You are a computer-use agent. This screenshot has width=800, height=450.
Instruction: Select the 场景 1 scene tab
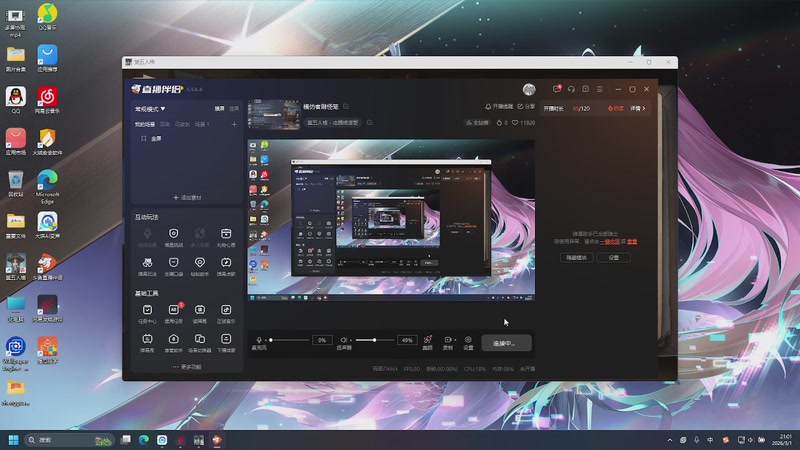pos(202,124)
